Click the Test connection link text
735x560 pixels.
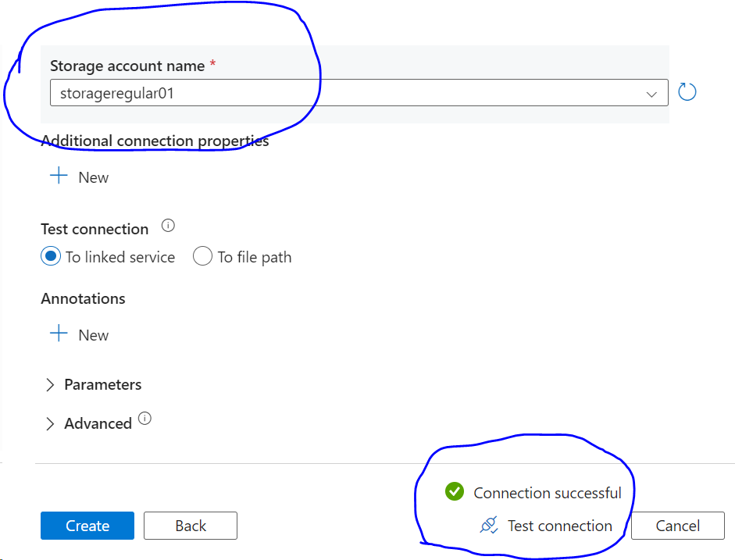[x=559, y=526]
